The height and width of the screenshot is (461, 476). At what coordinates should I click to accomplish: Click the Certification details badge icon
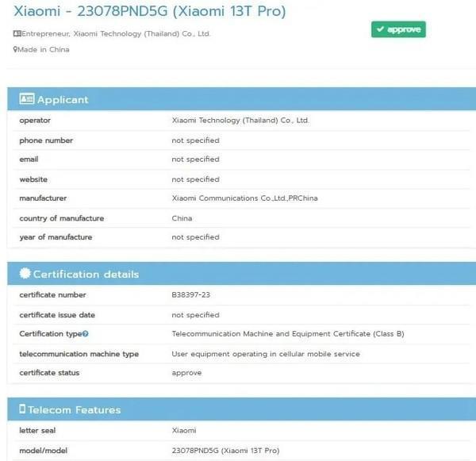pos(25,273)
